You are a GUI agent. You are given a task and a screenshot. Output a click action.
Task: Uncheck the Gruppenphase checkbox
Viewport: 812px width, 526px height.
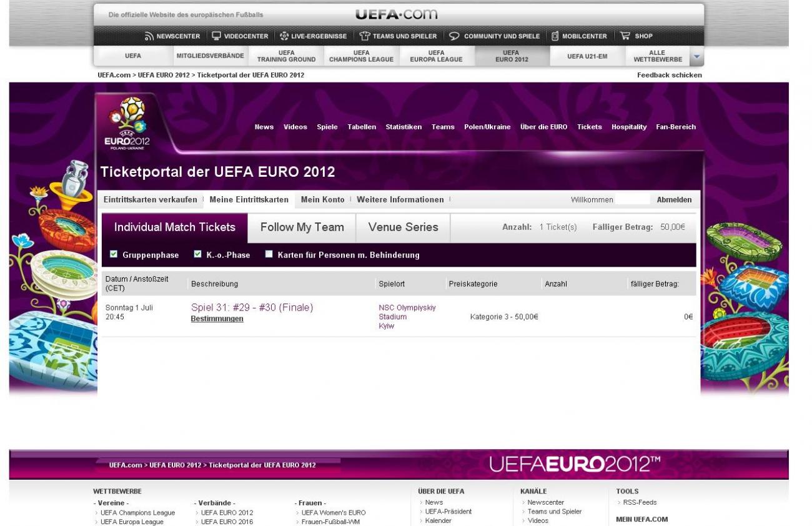(114, 254)
